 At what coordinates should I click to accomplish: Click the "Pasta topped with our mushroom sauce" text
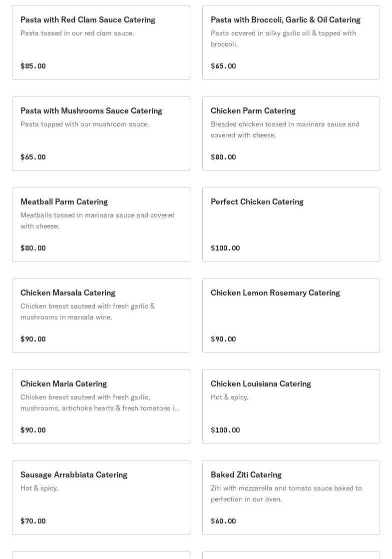(x=84, y=124)
